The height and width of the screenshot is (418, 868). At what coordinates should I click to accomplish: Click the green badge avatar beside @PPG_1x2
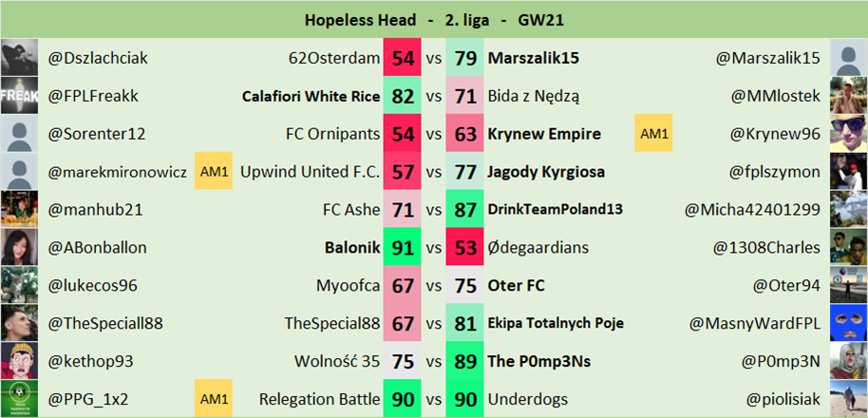(x=19, y=399)
